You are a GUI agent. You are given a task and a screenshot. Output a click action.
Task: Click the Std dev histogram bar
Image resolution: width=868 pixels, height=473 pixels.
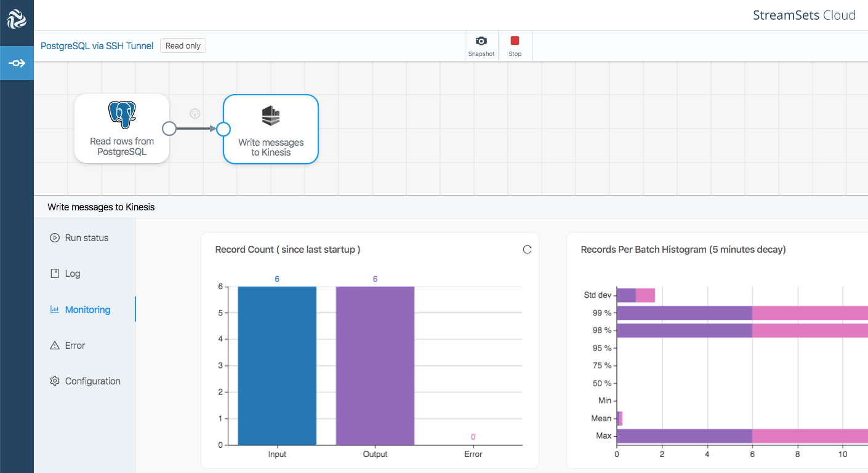coord(636,295)
